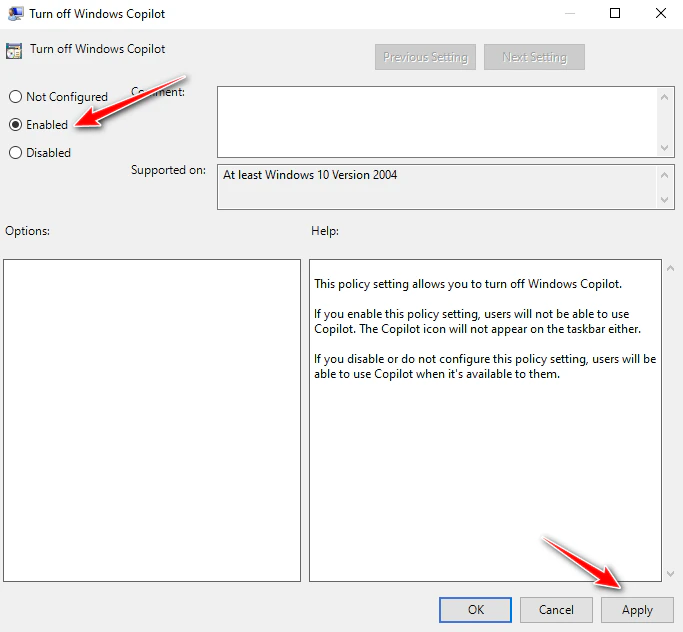The height and width of the screenshot is (632, 683).
Task: Click the 'If you disable or do not configure' paragraph
Action: (485, 366)
